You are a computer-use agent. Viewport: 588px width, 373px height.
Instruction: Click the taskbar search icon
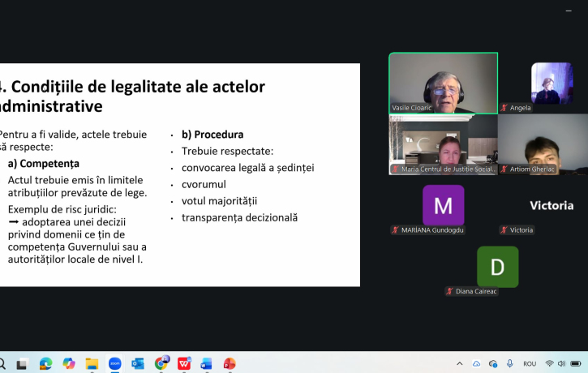pyautogui.click(x=2, y=363)
